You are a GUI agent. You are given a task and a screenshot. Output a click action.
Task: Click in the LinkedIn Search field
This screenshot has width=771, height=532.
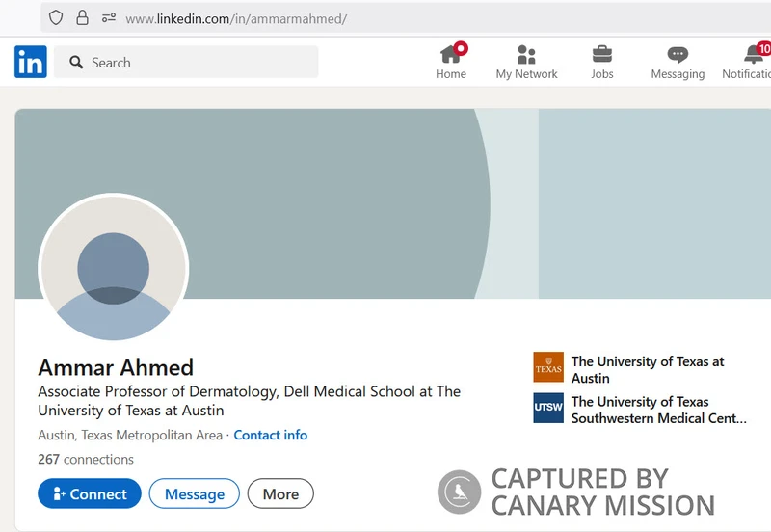[193, 63]
